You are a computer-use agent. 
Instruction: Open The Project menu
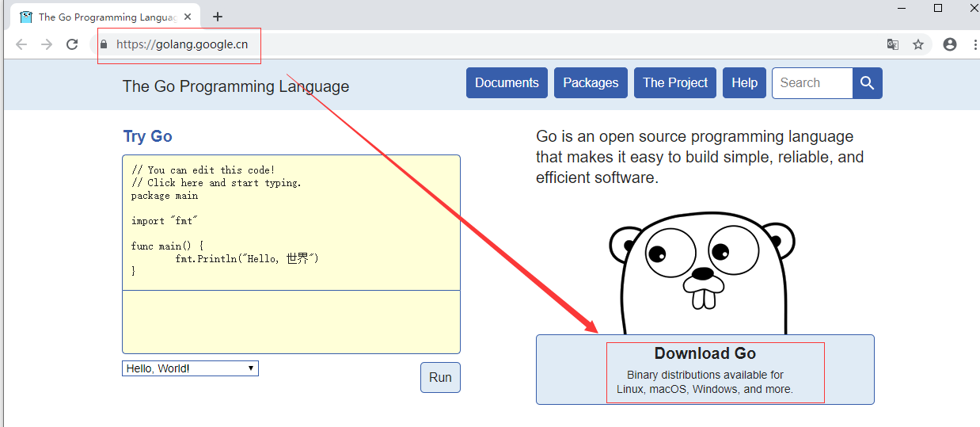pyautogui.click(x=675, y=83)
